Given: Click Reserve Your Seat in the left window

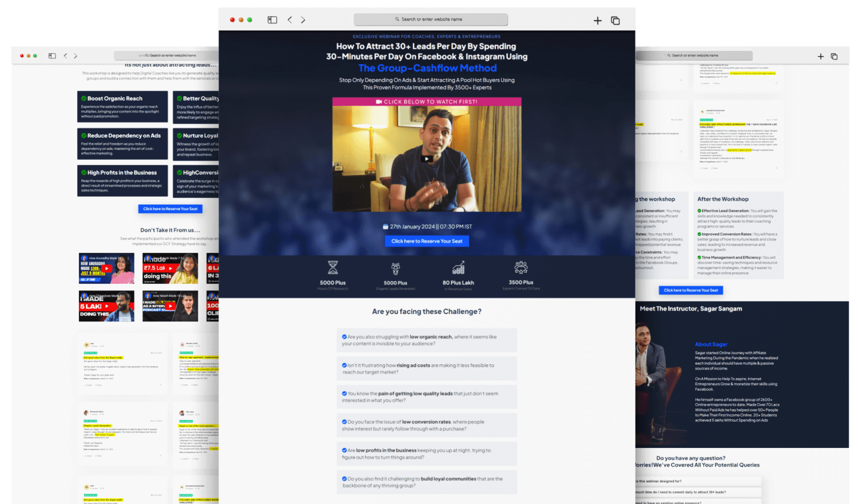Looking at the screenshot, I should coord(170,209).
